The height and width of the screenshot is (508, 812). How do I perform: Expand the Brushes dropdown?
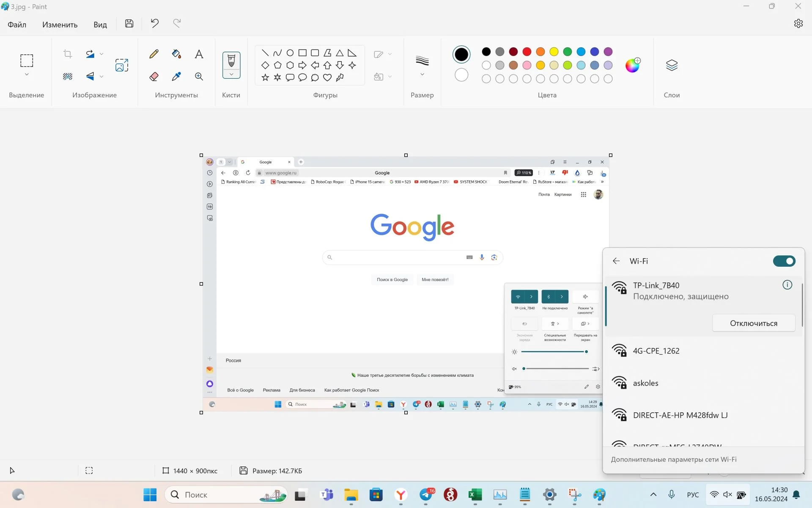pyautogui.click(x=231, y=75)
